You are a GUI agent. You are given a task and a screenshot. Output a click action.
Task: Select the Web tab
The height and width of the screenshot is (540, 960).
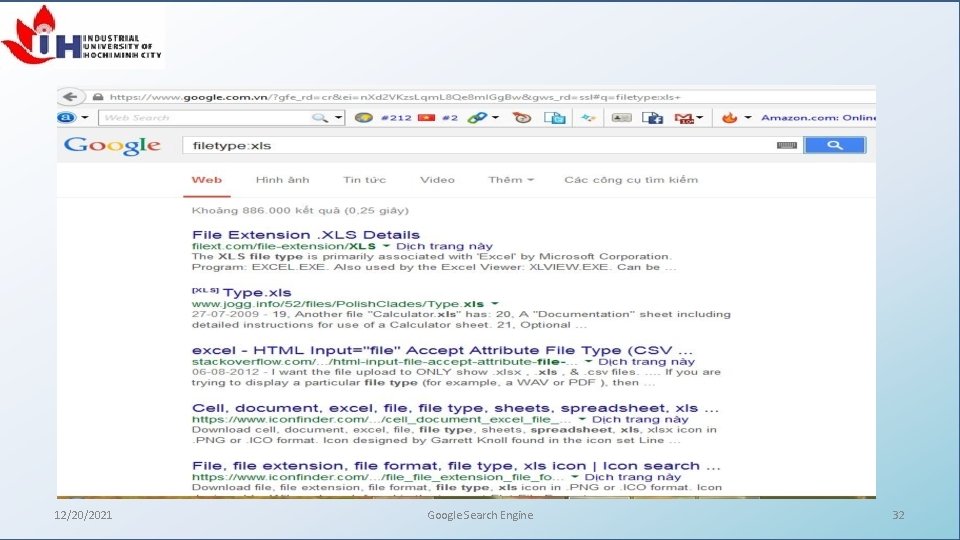[207, 180]
